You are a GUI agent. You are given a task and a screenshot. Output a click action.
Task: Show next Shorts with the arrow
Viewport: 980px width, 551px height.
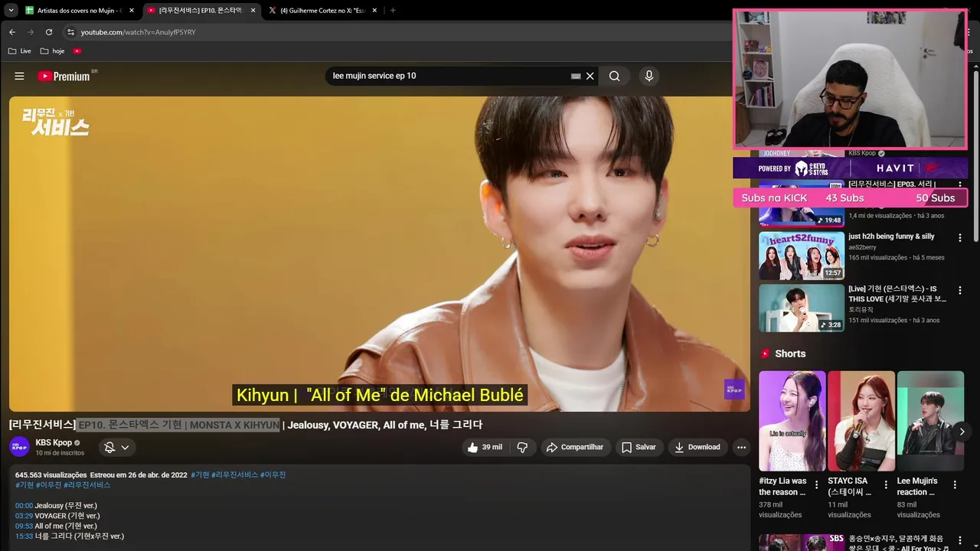962,432
